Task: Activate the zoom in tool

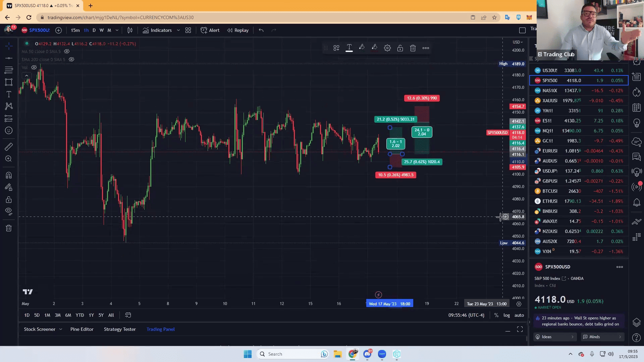Action: tap(9, 159)
